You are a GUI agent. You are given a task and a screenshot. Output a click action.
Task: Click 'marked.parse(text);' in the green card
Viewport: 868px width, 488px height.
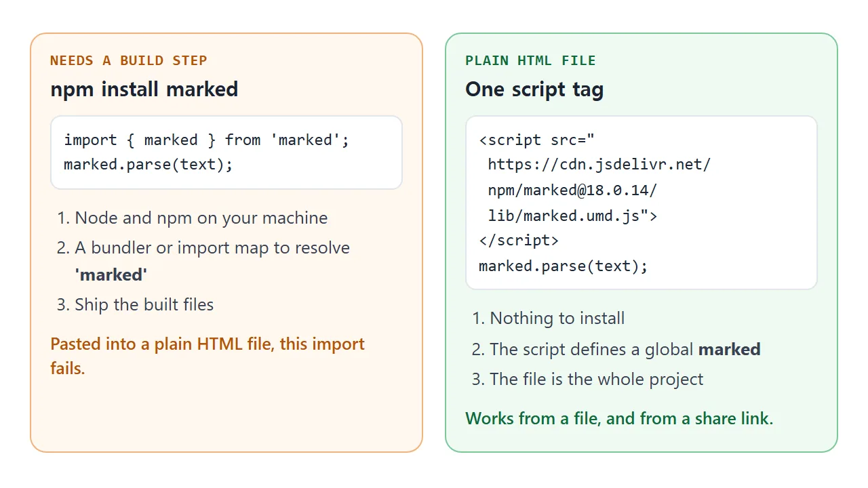pyautogui.click(x=564, y=266)
